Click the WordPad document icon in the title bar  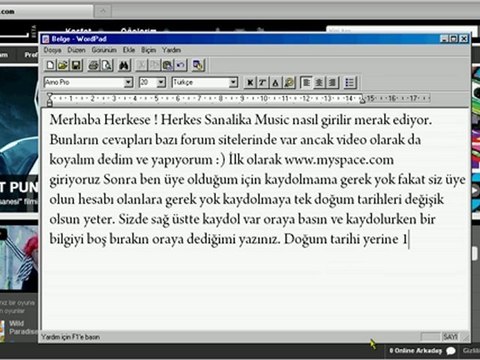point(46,39)
